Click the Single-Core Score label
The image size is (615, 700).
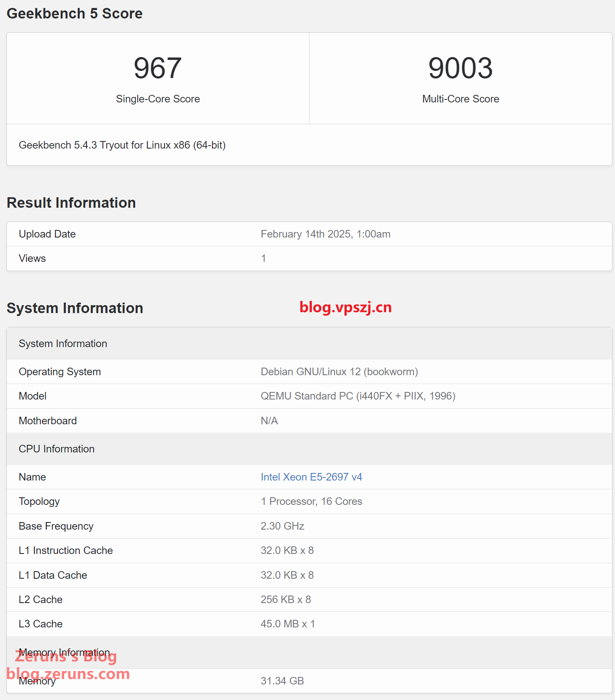[x=158, y=99]
